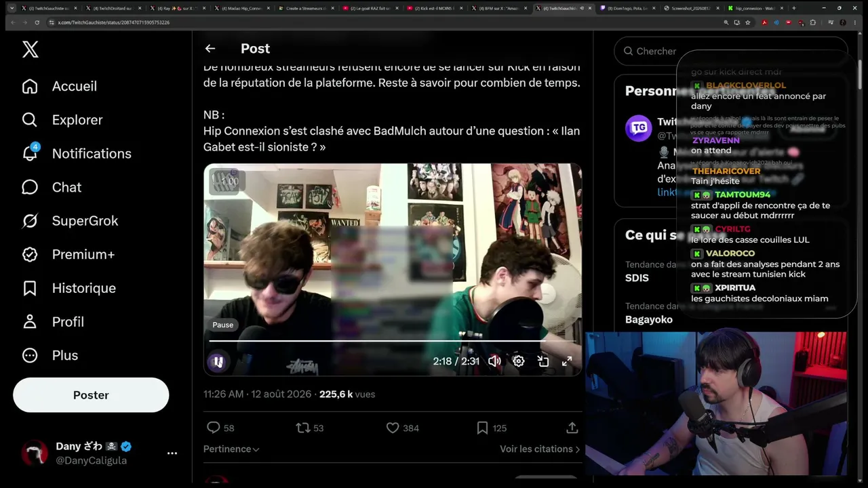Image resolution: width=868 pixels, height=488 pixels.
Task: Open Premium+ in the sidebar
Action: point(68,254)
